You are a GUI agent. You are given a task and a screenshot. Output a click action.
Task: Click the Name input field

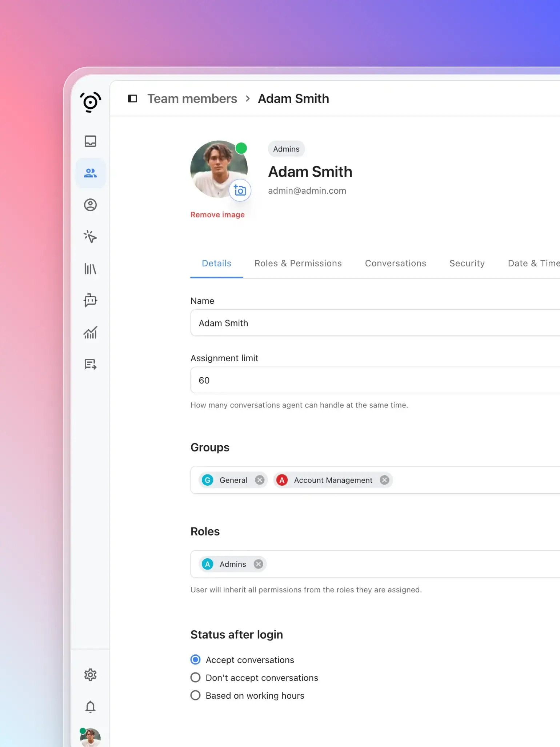tap(375, 323)
